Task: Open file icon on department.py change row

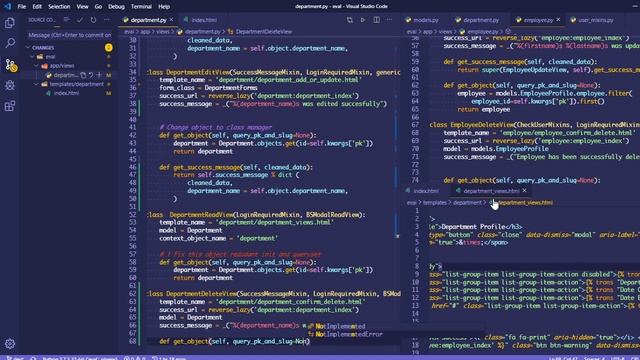Action: (x=83, y=75)
